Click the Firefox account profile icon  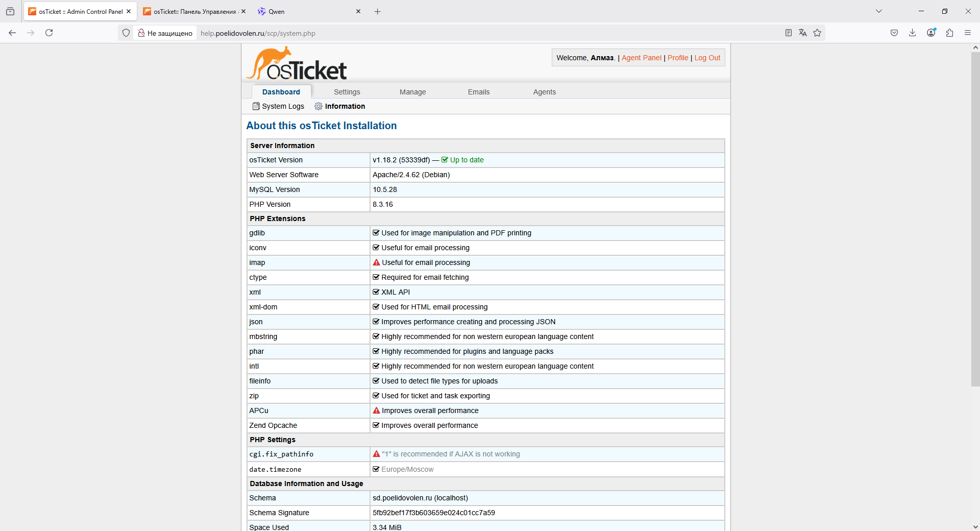[931, 33]
